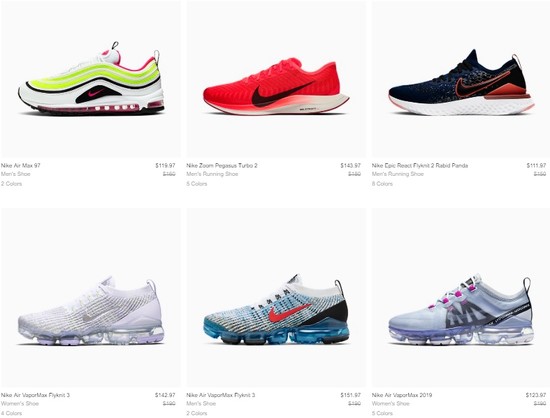Click the Nike Air Max 97 title
Image resolution: width=550 pixels, height=418 pixels.
[x=21, y=166]
